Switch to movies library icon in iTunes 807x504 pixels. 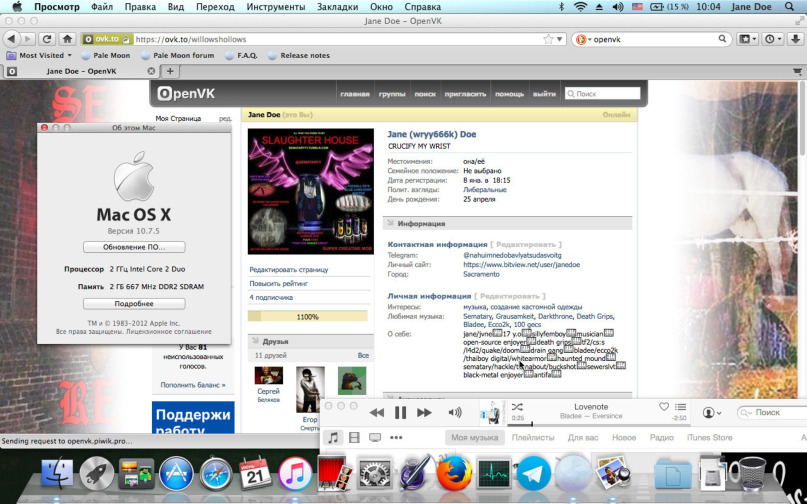coord(354,438)
